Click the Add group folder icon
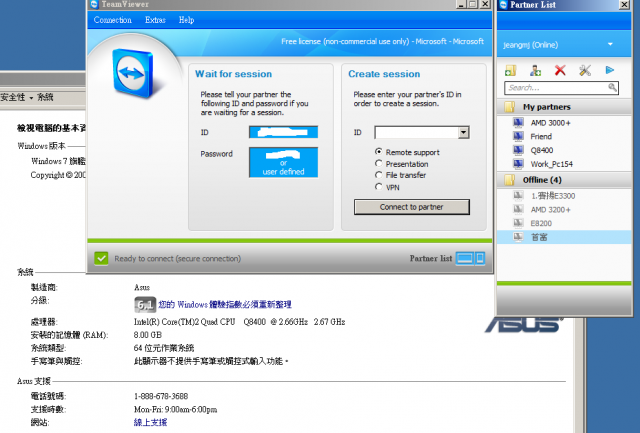 pos(511,71)
